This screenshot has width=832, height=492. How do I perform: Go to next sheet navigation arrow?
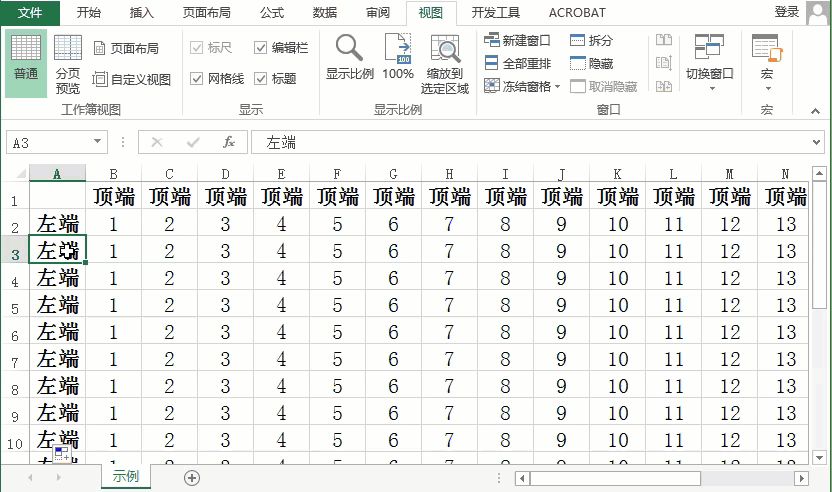click(58, 478)
